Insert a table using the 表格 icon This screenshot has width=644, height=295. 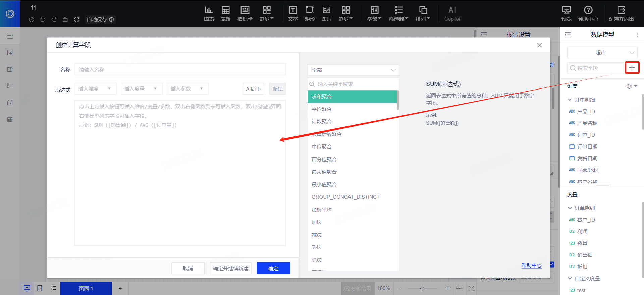tap(225, 14)
